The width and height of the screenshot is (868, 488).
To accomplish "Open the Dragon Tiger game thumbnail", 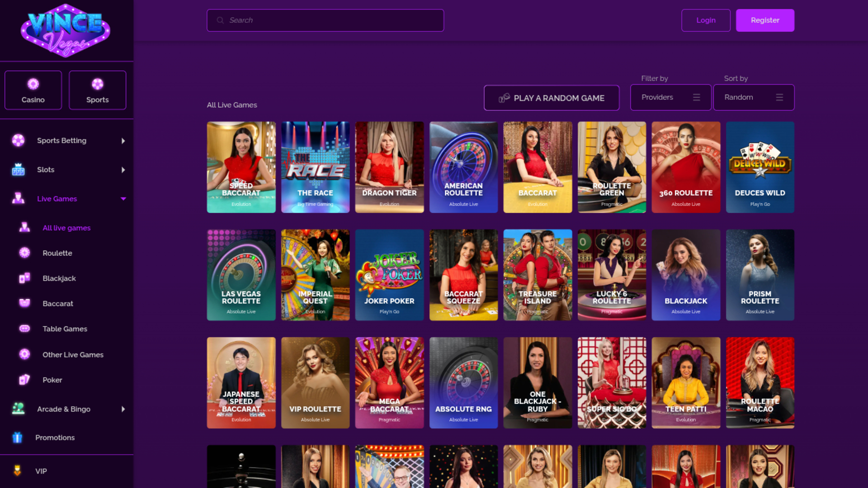I will click(x=389, y=167).
